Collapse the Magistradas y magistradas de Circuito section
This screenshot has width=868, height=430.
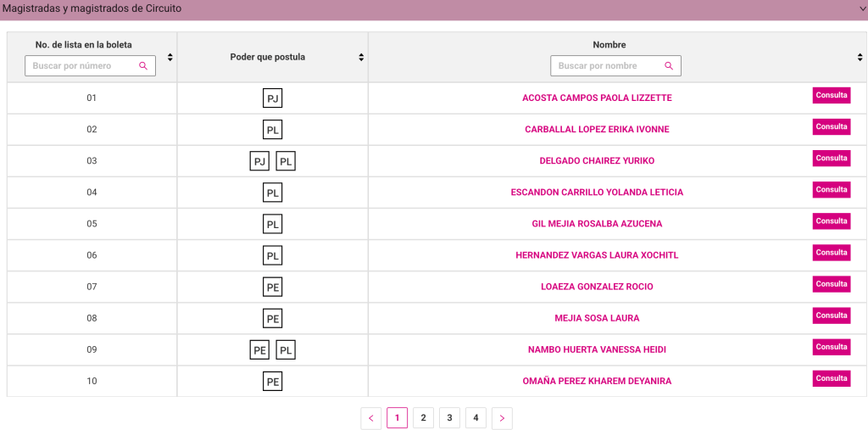tap(861, 9)
